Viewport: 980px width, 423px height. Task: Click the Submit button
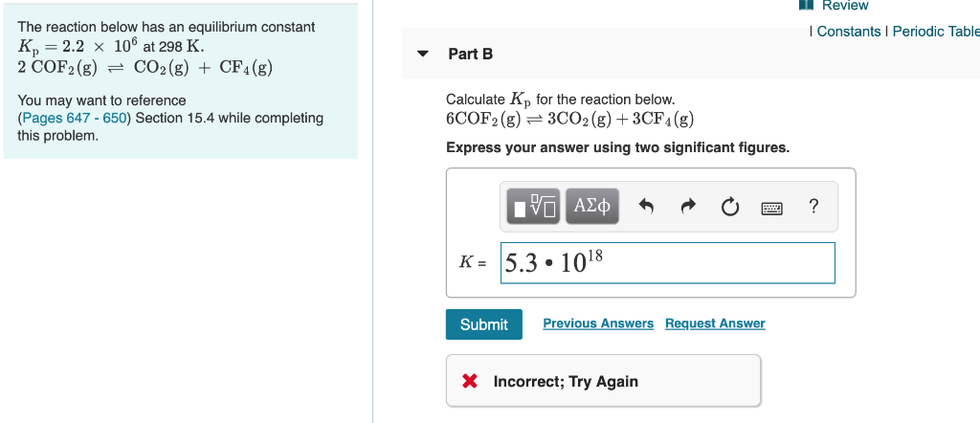coord(483,324)
